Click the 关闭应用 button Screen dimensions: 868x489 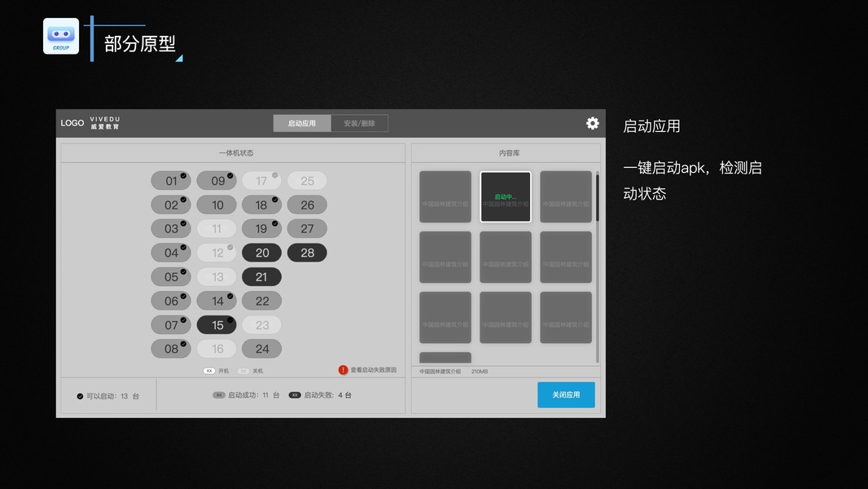pos(566,394)
